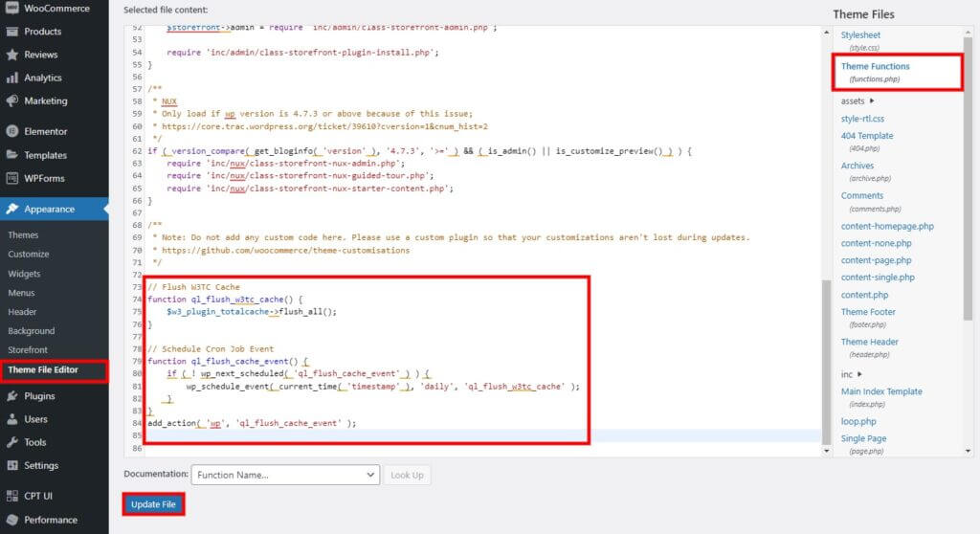Click the Products box icon
The image size is (980, 534).
11,32
